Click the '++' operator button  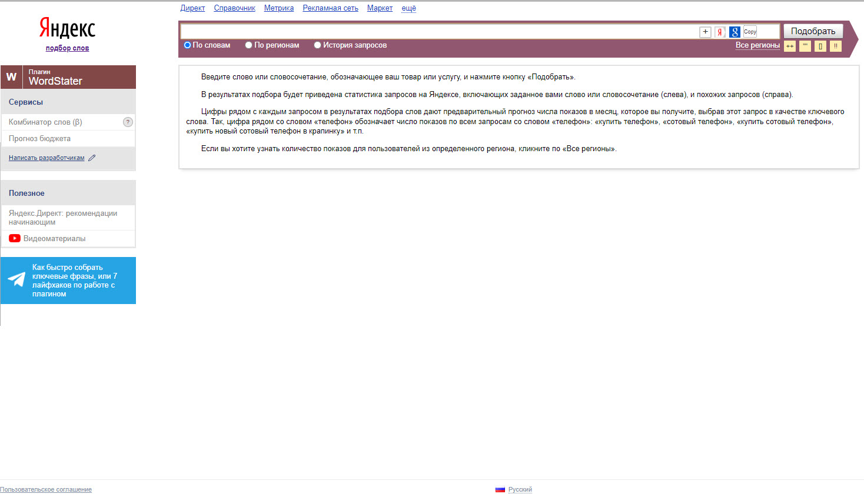tap(790, 46)
